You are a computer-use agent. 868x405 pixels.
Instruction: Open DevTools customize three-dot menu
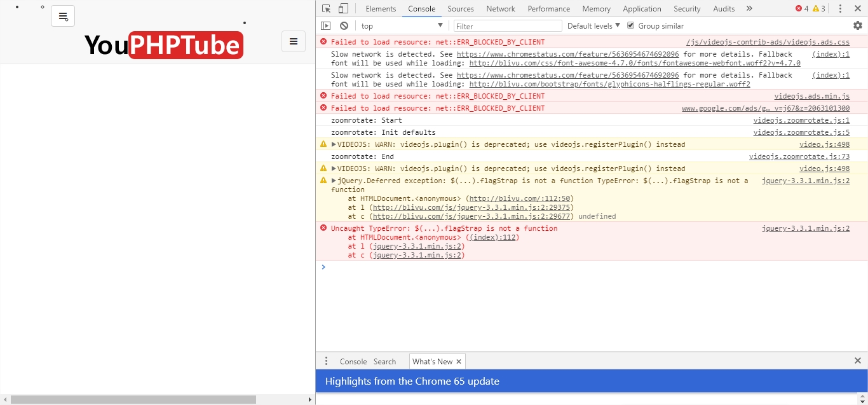point(840,9)
